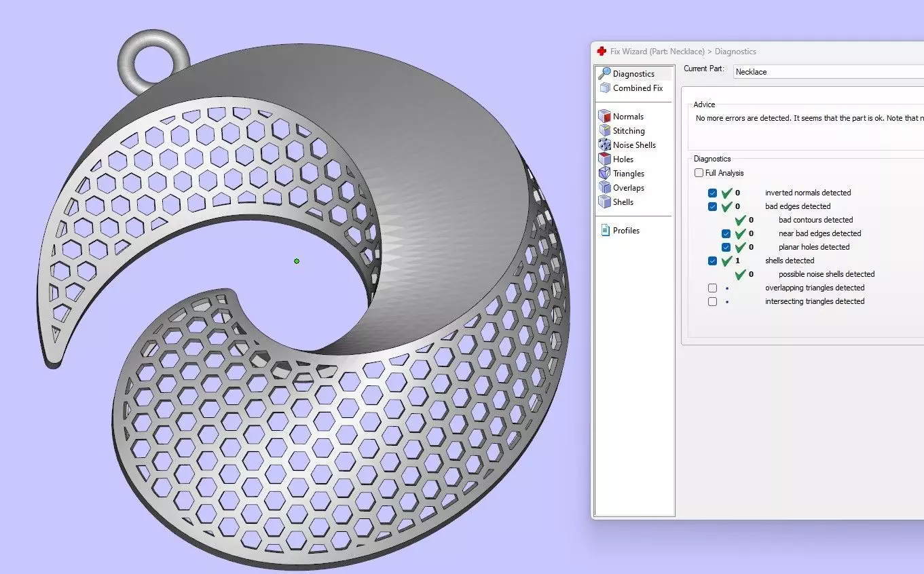
Task: Uncheck bad edges detected checkbox
Action: pyautogui.click(x=712, y=206)
